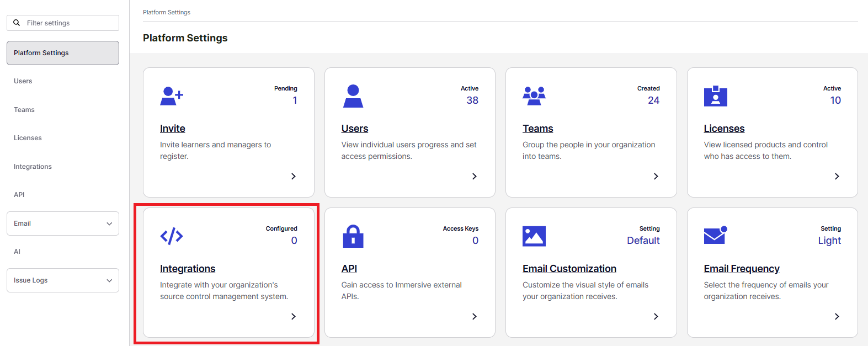Open the Invite card arrow chevron
Viewport: 868px width, 346px height.
click(294, 177)
